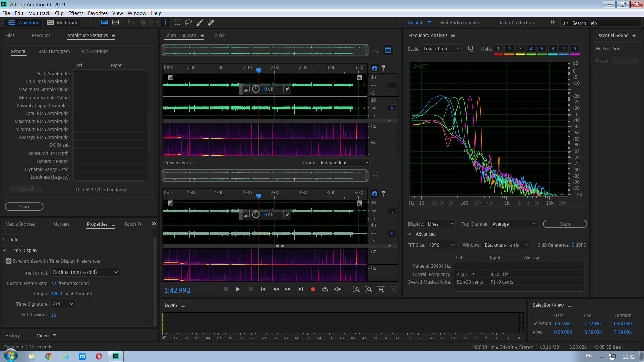
Task: Click Zoom In Amplitude icon
Action: 356,289
